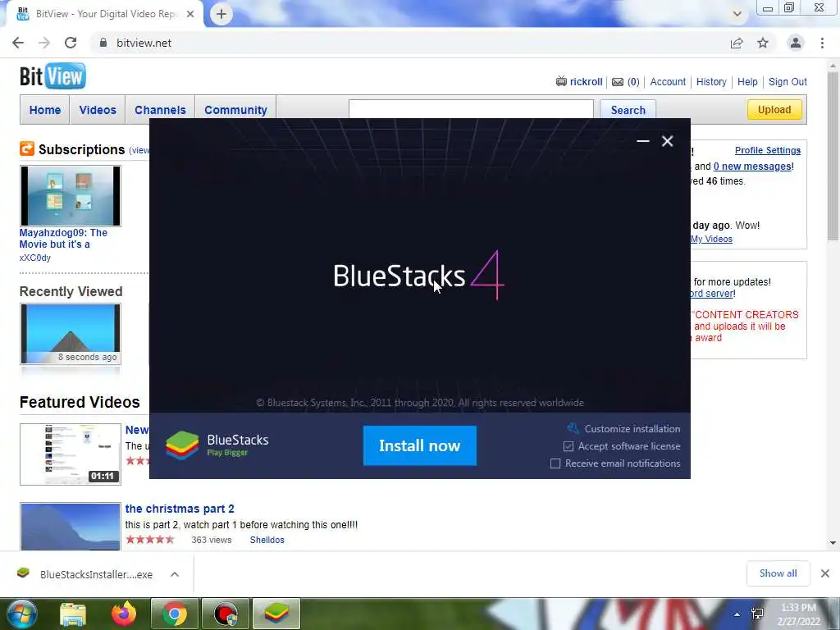Open the My Videos link
Viewport: 840px width, 630px height.
(711, 239)
